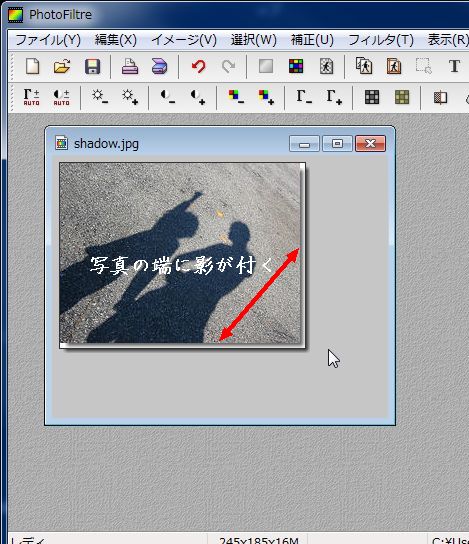
Task: Click the half-shaded square filter icon
Action: point(440,97)
